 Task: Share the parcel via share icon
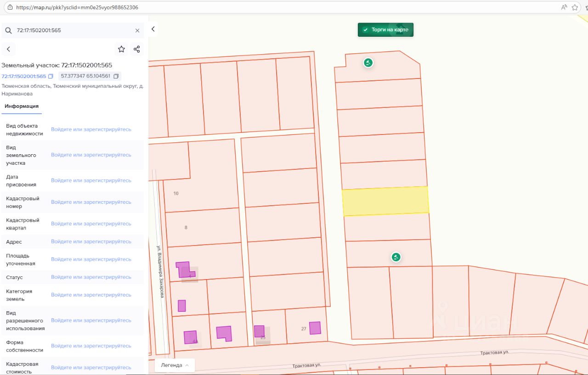pyautogui.click(x=136, y=49)
